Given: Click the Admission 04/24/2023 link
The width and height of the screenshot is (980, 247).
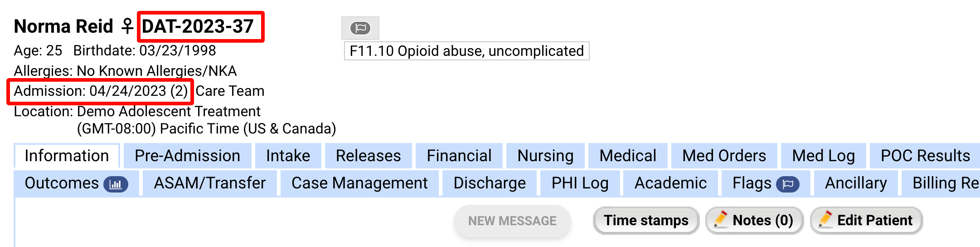Looking at the screenshot, I should (101, 91).
